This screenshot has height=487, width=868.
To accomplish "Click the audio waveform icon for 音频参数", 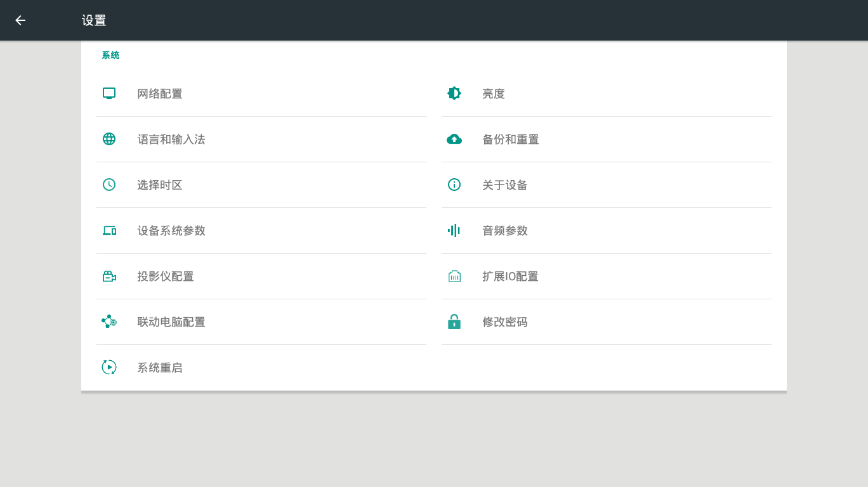I will 454,230.
